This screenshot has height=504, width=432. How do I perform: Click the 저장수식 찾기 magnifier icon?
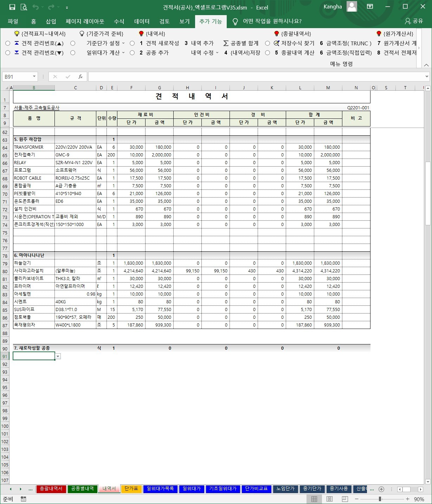(277, 43)
